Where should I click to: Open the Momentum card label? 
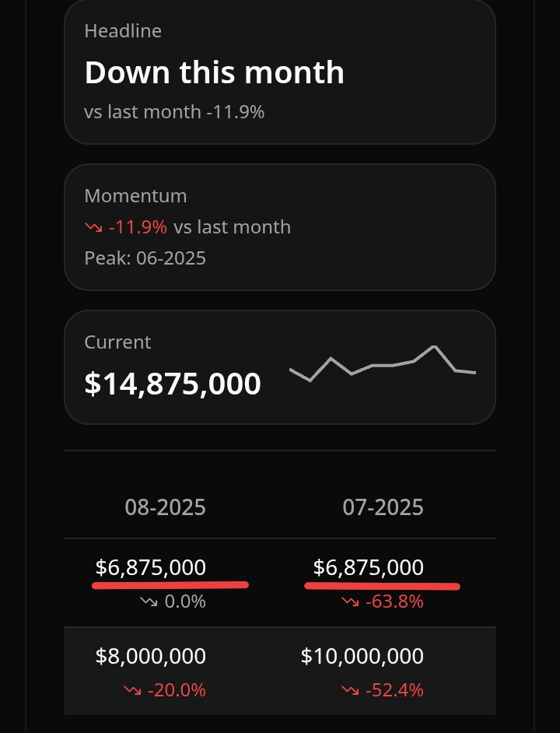coord(135,196)
